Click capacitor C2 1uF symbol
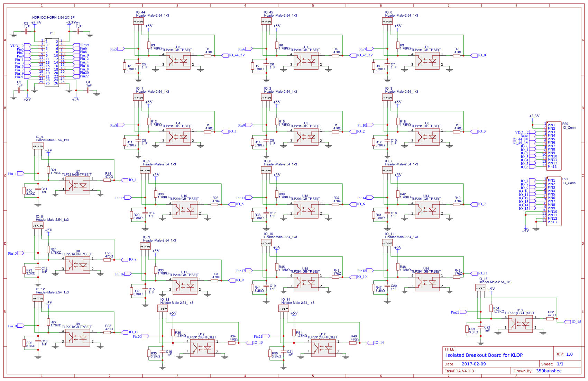Screen dimensions: 588x381 [26, 31]
